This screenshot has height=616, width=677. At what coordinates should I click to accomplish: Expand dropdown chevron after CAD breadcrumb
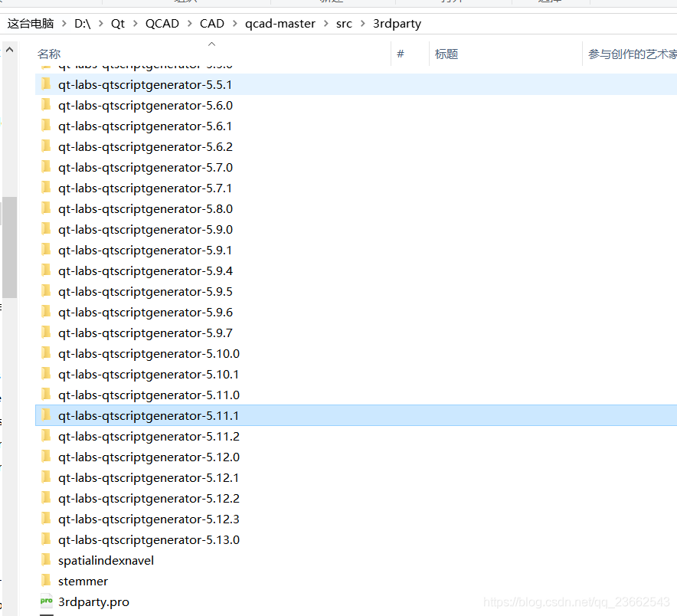[x=235, y=24]
